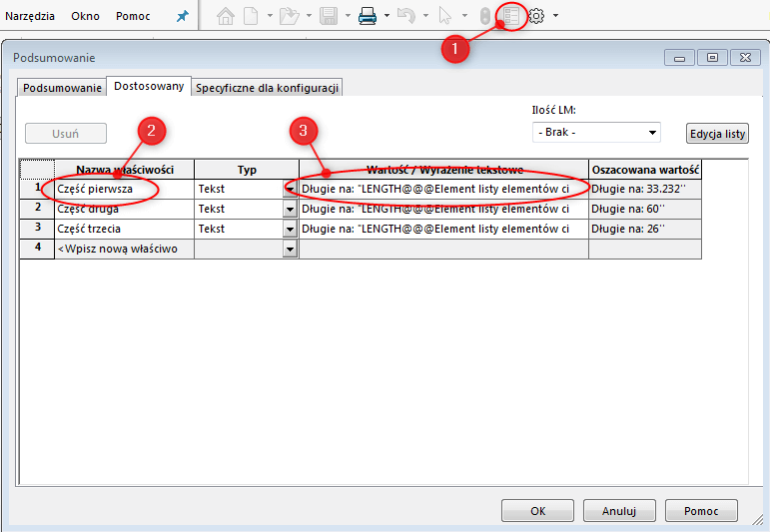Open Typ dropdown for Część trzecia row

tap(291, 229)
